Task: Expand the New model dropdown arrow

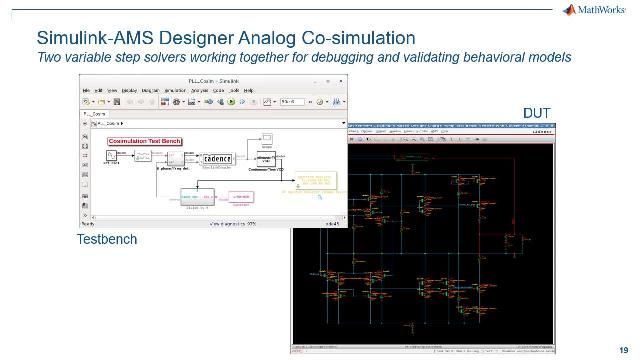Action: 93,102
